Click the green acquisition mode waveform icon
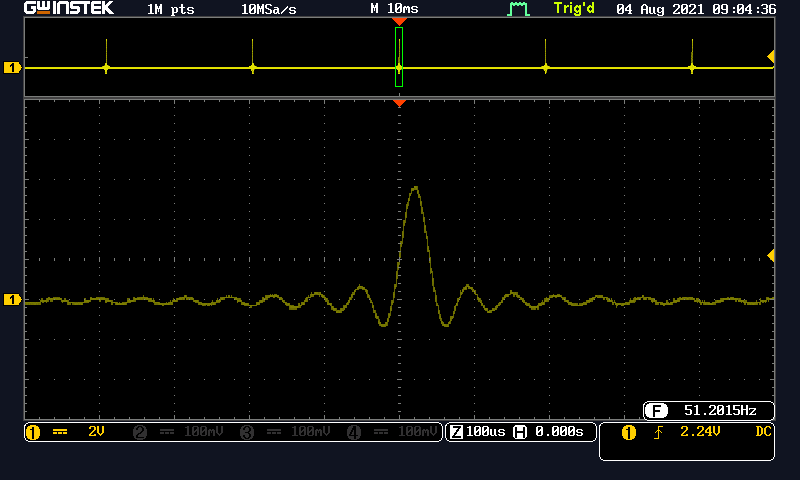This screenshot has width=800, height=480. pos(517,9)
